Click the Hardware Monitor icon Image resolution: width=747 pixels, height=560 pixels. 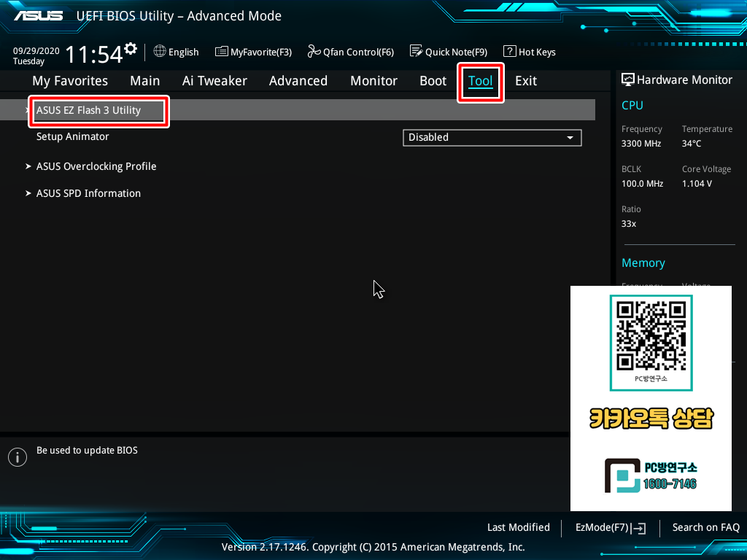click(628, 79)
